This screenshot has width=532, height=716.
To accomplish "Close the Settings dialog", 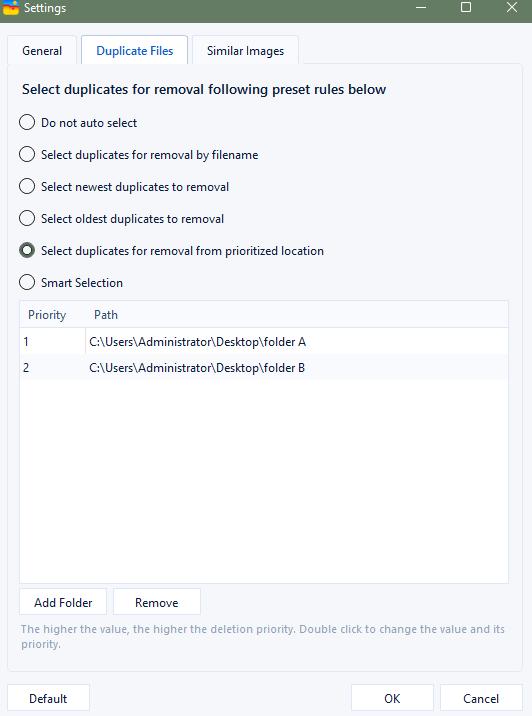I will (x=512, y=8).
